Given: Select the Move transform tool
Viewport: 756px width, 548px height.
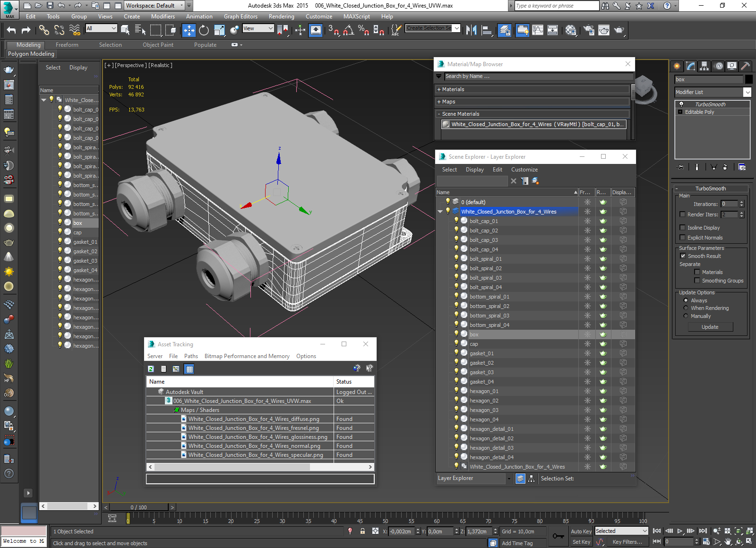Looking at the screenshot, I should tap(189, 30).
